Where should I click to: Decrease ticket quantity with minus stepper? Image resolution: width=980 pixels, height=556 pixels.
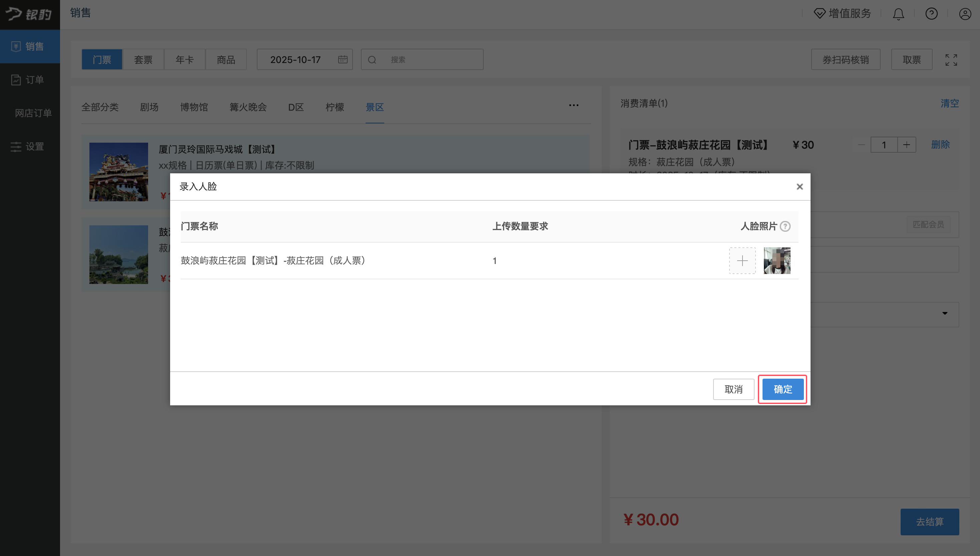pyautogui.click(x=861, y=145)
